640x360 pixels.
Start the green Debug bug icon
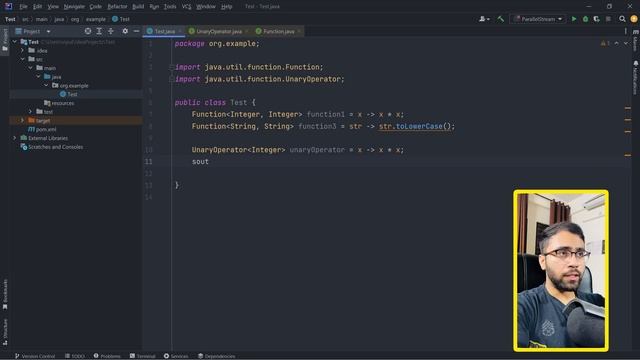[x=585, y=19]
